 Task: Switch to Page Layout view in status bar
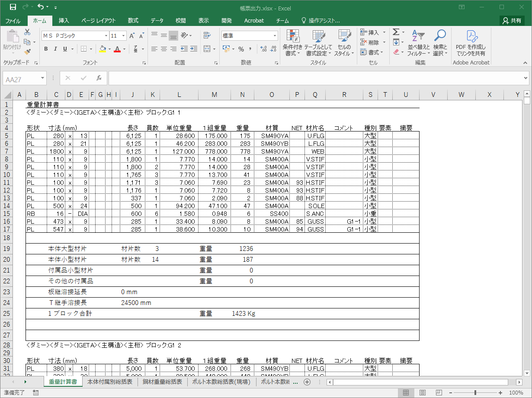(x=423, y=392)
